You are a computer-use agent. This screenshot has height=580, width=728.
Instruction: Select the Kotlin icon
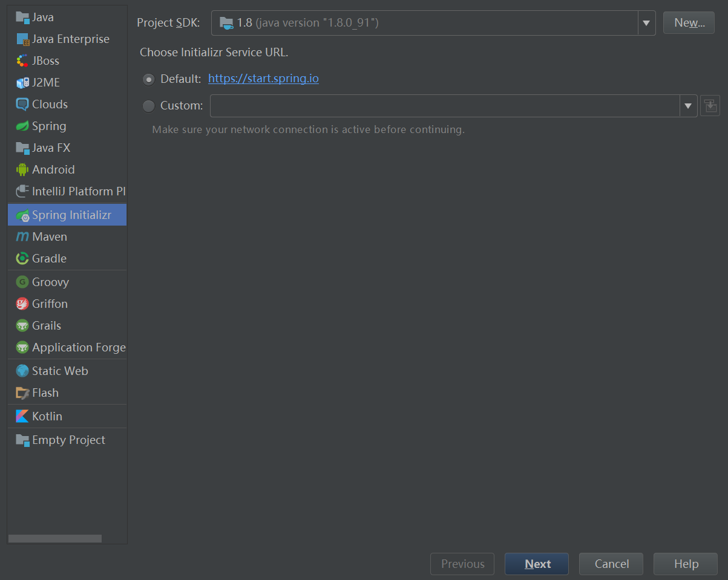click(22, 416)
